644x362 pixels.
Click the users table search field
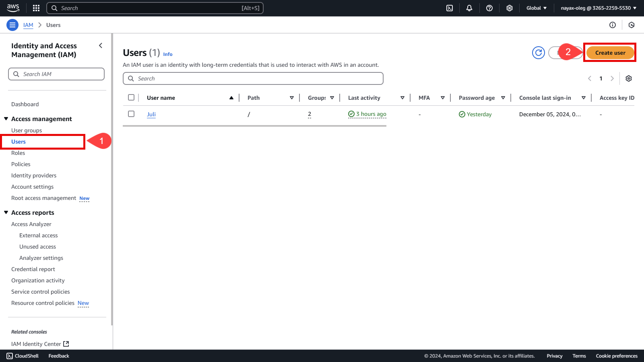[x=253, y=78]
